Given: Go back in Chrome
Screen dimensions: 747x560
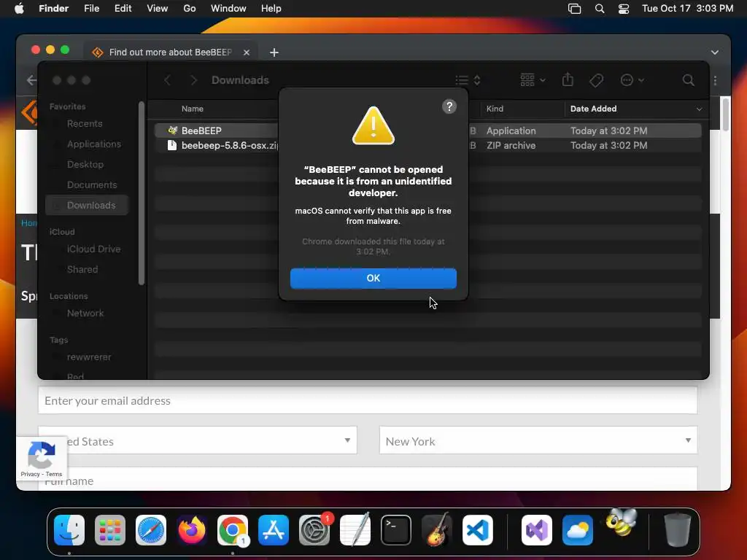Looking at the screenshot, I should pos(31,80).
